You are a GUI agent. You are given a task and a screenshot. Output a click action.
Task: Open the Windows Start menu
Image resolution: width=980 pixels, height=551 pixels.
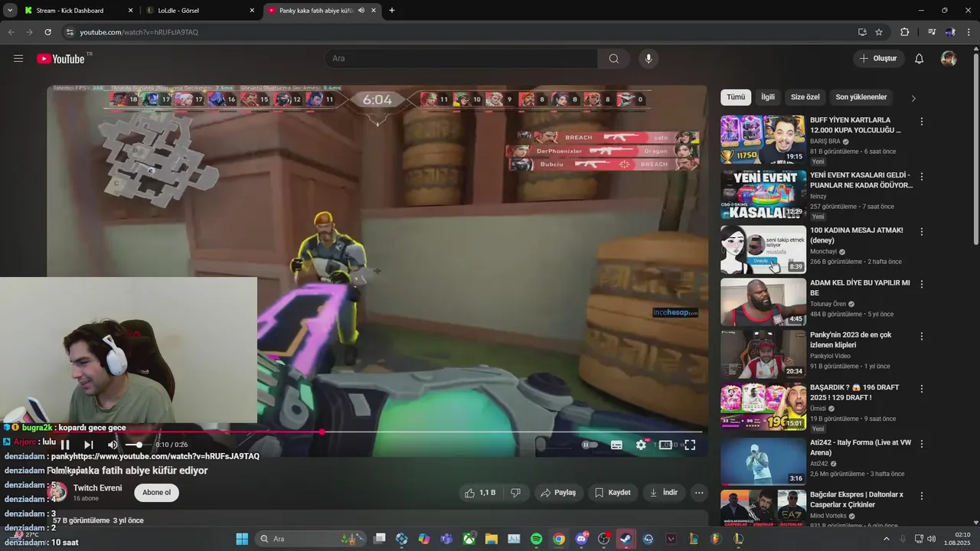click(242, 539)
